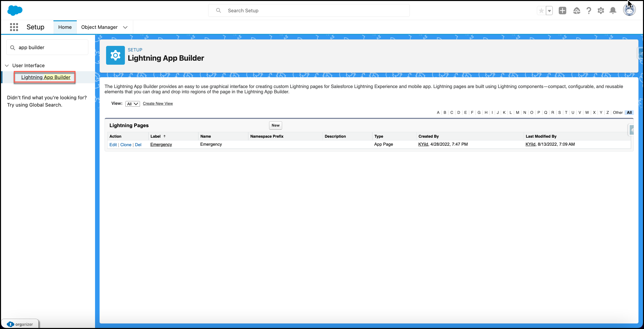Open KYild in the Created By column

[423, 144]
